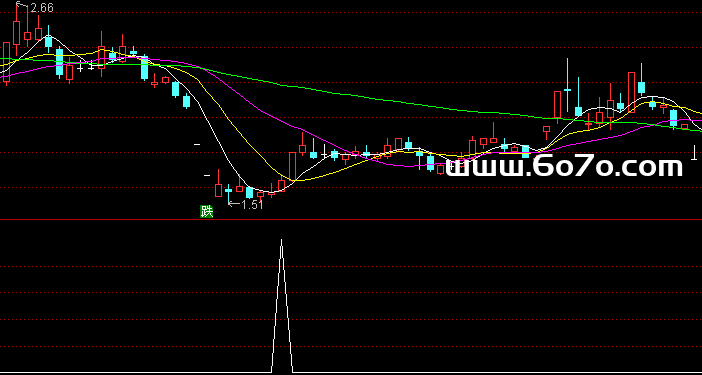
Task: Select the cyan candle with the longest upper wick
Action: [x=568, y=85]
